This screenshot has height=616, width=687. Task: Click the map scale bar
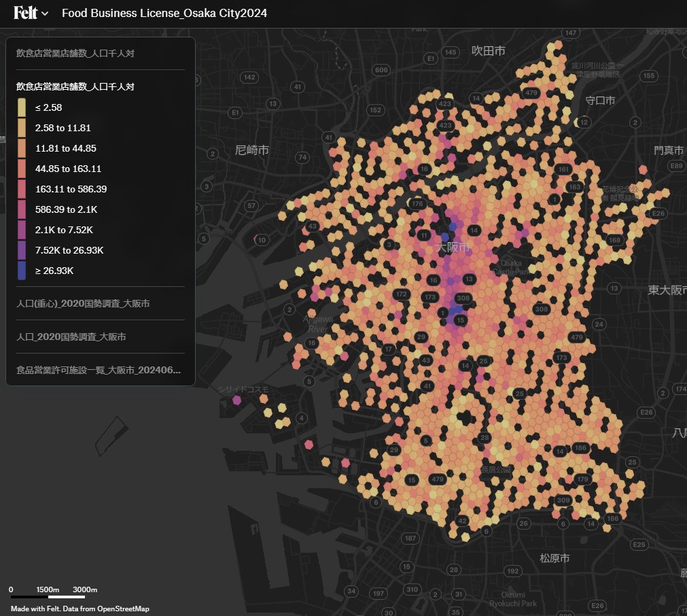click(48, 596)
